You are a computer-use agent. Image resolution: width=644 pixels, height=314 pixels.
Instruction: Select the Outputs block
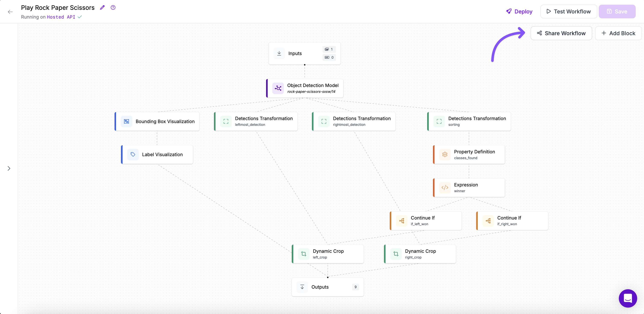pyautogui.click(x=327, y=287)
